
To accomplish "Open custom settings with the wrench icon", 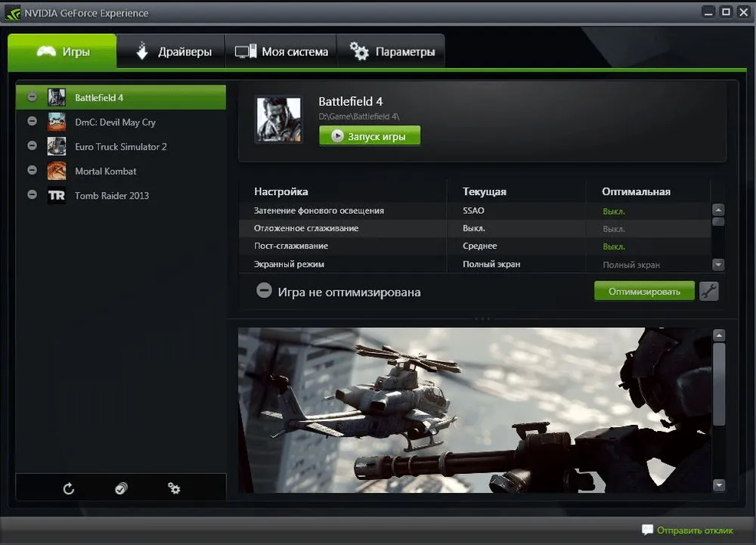I will pyautogui.click(x=709, y=291).
